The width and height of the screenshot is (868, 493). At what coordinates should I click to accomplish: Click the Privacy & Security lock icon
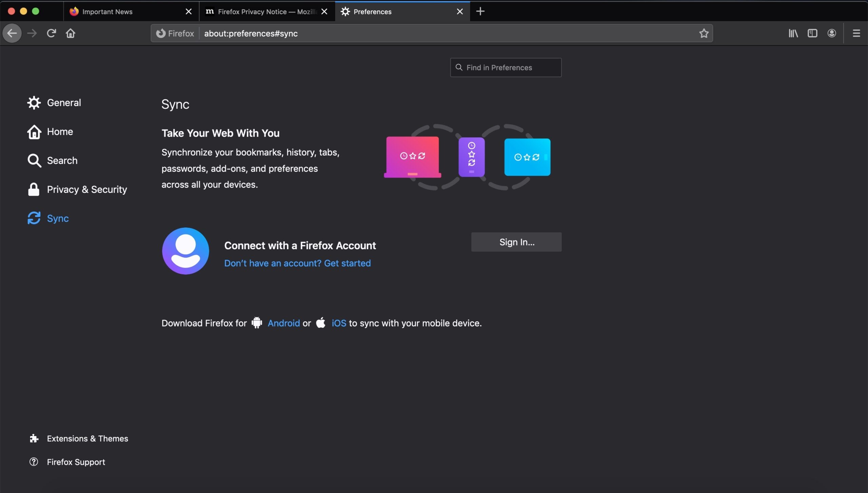click(x=33, y=190)
